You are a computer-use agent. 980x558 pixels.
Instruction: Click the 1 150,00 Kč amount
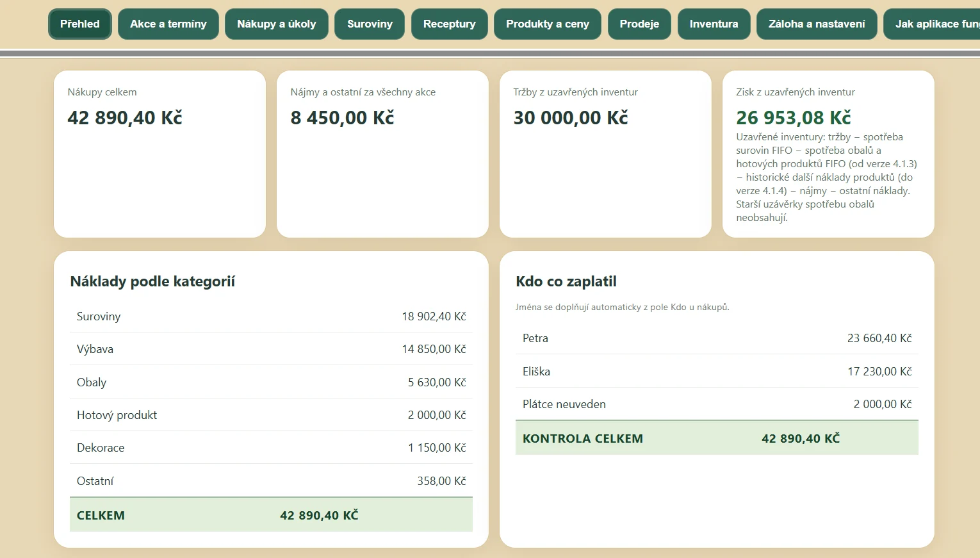click(437, 448)
